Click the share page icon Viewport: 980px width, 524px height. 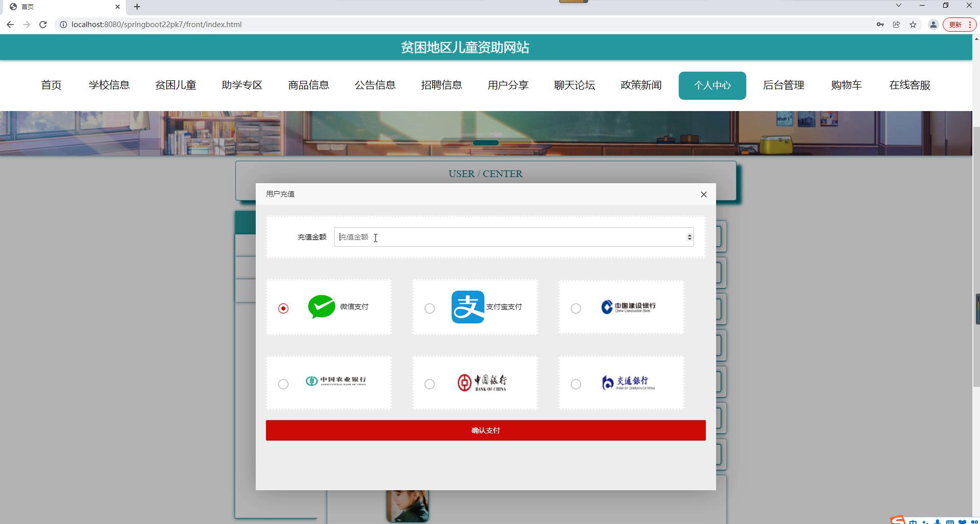896,25
